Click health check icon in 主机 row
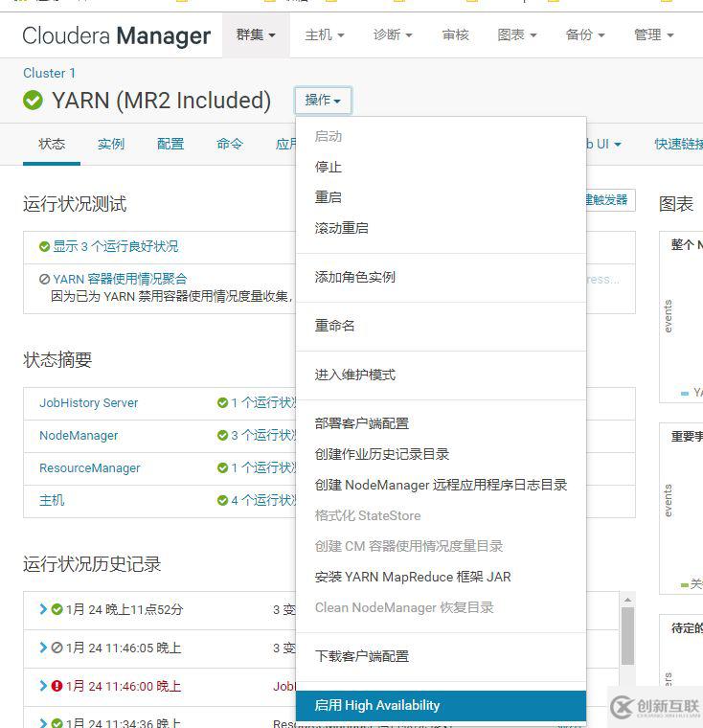 (222, 500)
